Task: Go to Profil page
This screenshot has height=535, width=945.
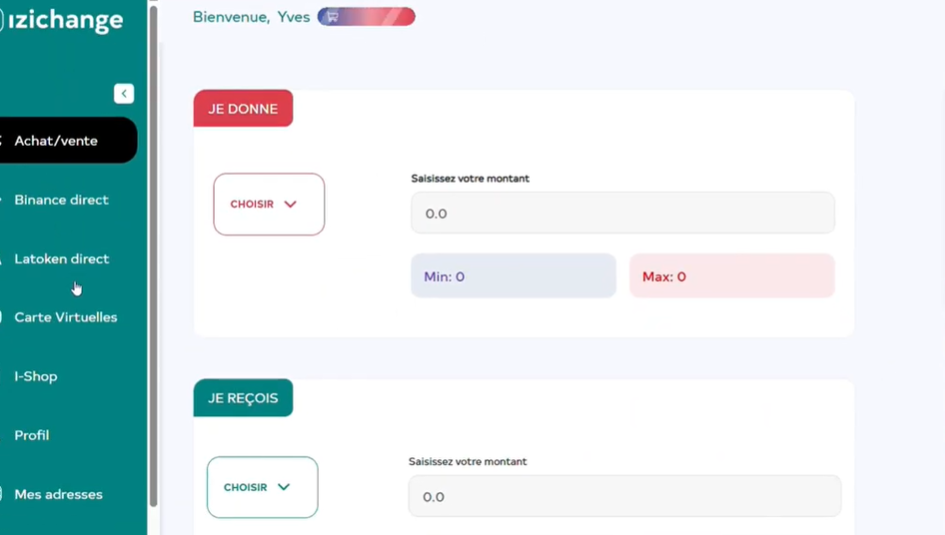Action: (x=32, y=435)
